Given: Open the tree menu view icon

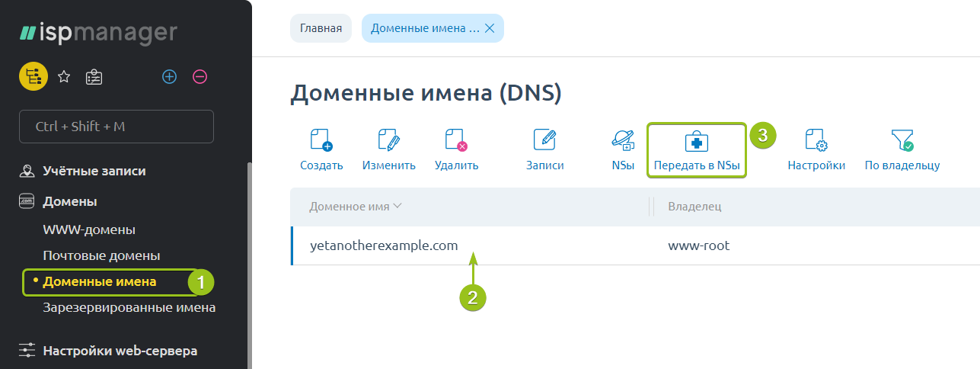Looking at the screenshot, I should (x=33, y=76).
